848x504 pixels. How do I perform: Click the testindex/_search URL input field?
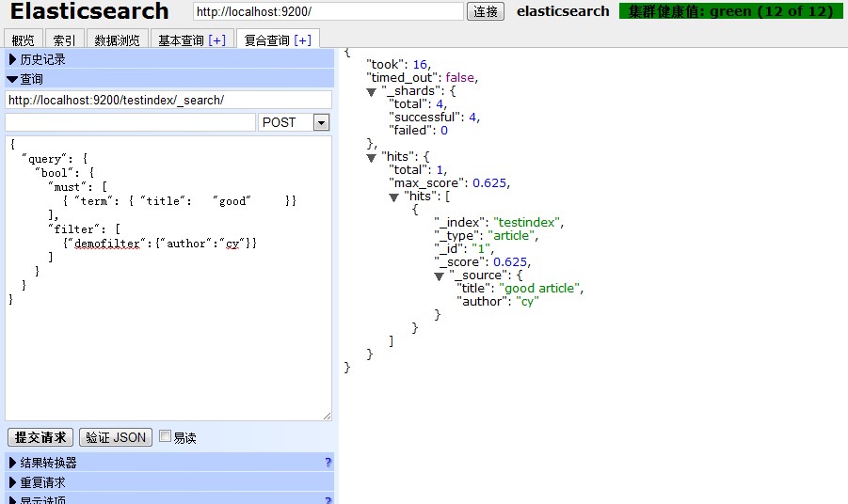pyautogui.click(x=168, y=100)
